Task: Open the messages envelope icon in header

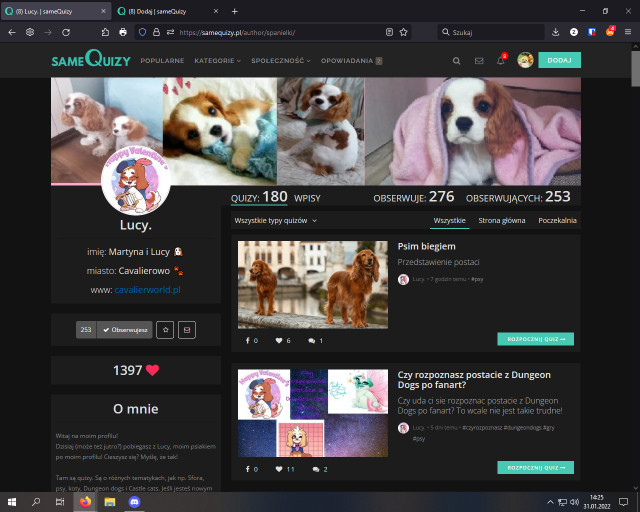Action: [479, 60]
